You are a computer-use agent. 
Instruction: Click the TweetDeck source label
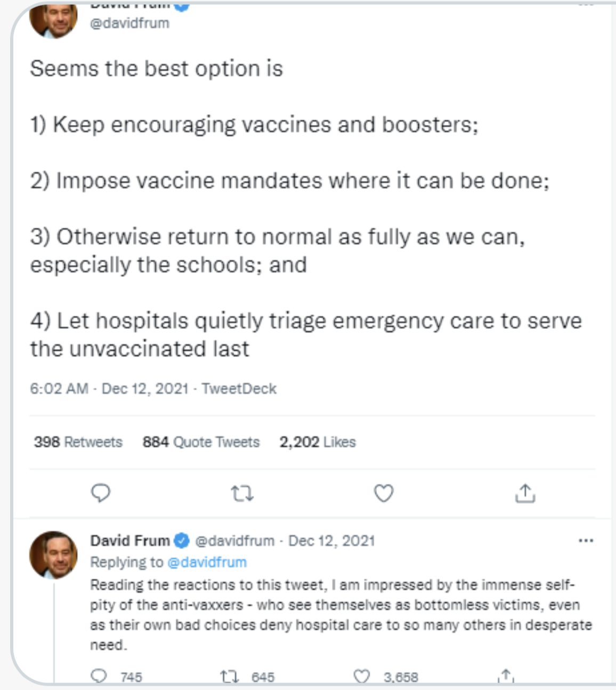tap(239, 389)
